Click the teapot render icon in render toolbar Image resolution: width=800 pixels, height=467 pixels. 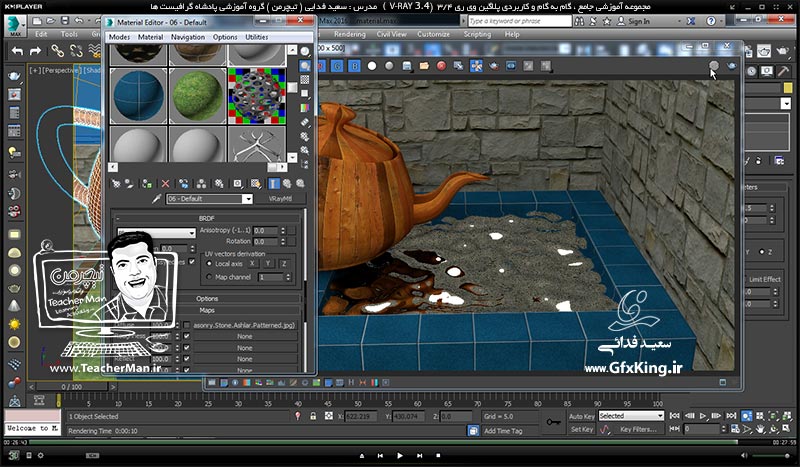click(732, 66)
